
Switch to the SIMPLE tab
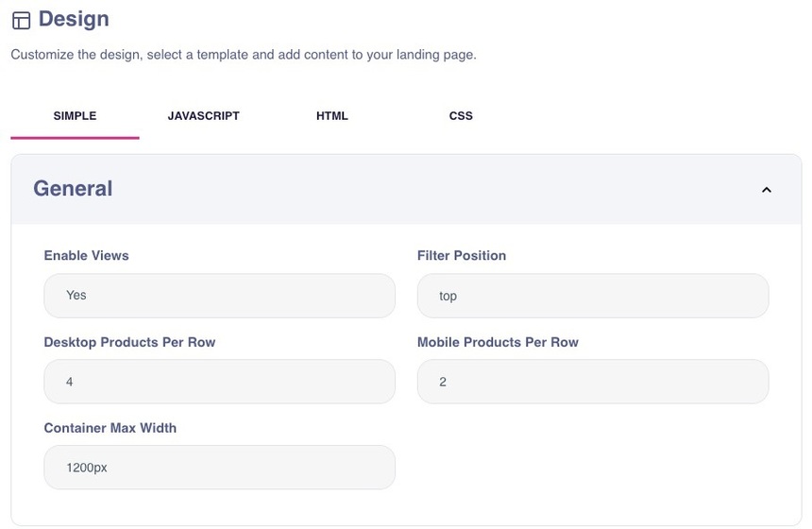(x=75, y=116)
